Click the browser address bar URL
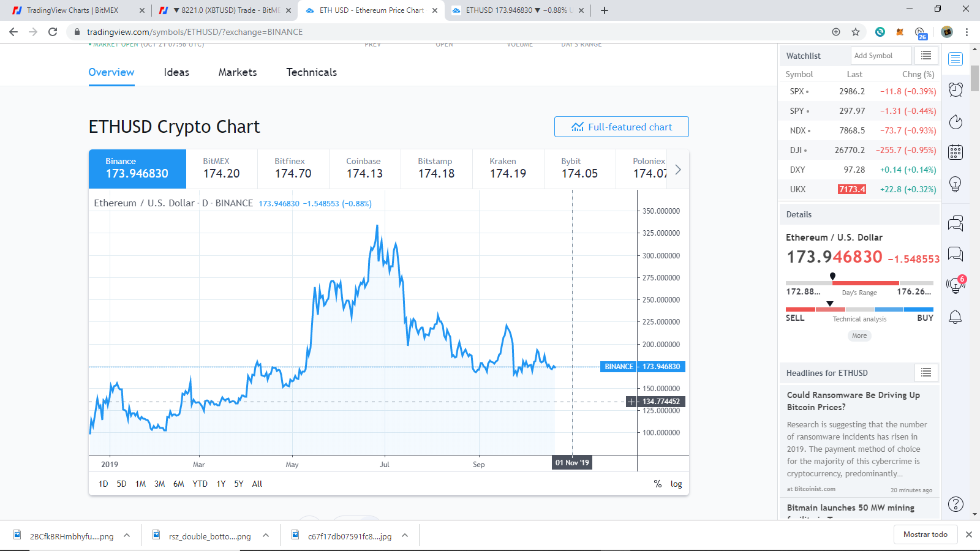The width and height of the screenshot is (980, 551). (195, 32)
